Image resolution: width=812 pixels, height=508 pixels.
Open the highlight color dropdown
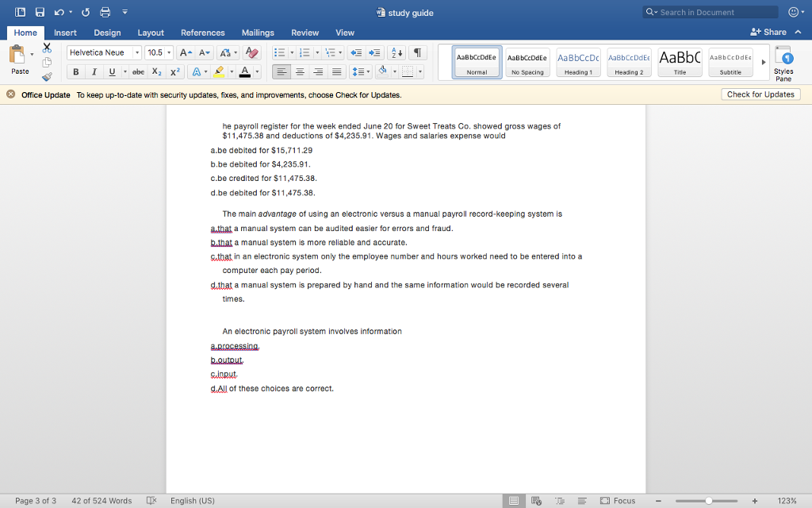[232, 72]
